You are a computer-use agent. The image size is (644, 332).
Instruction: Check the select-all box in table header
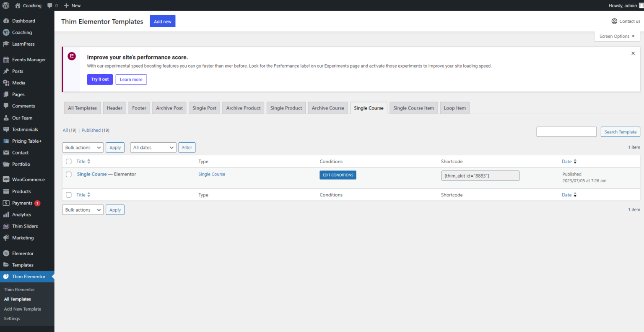(x=69, y=162)
